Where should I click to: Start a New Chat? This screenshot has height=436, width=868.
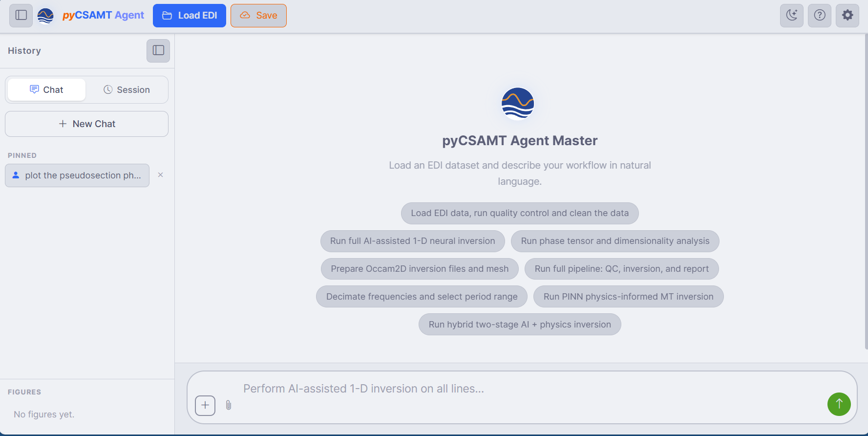(87, 124)
